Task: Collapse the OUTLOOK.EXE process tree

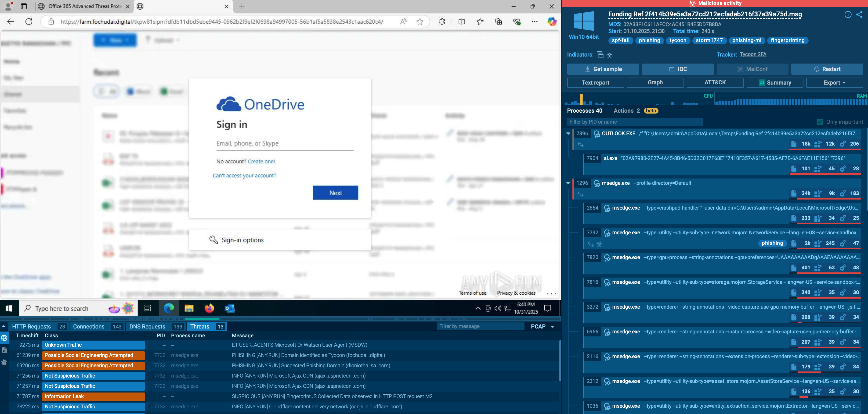Action: (568, 134)
